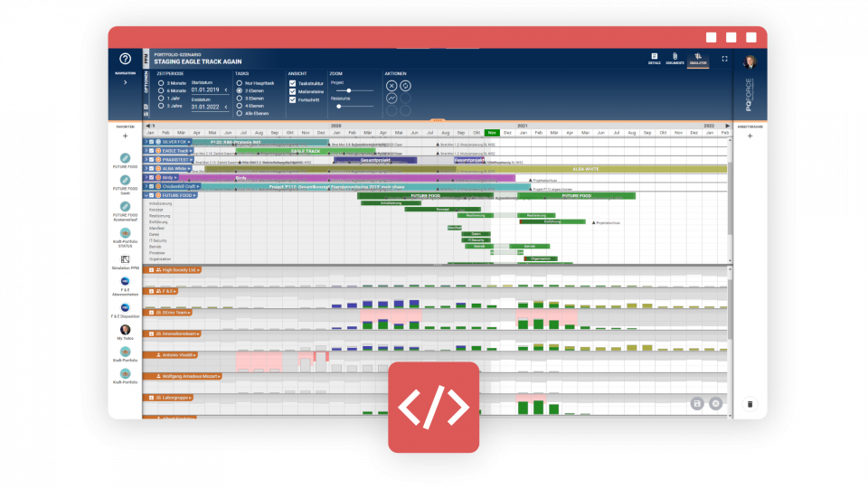Screen dimensions: 868x488
Task: Click the refresh action icon under Aktionen
Action: [x=405, y=86]
